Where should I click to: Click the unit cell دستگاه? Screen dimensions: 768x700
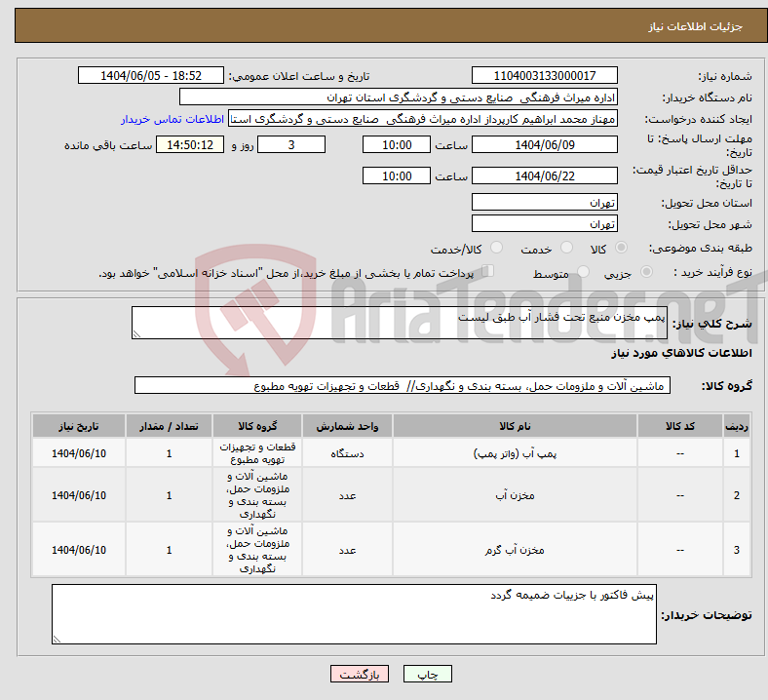[x=347, y=453]
